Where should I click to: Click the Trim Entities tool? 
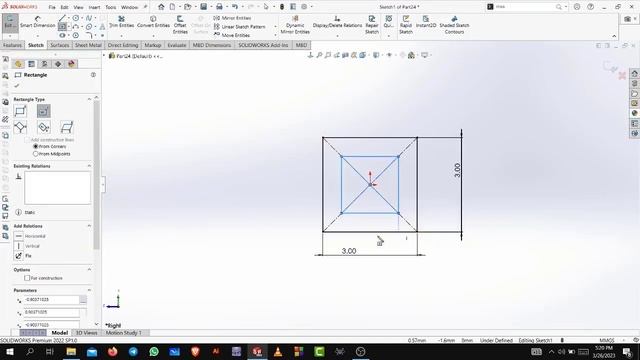coord(121,22)
